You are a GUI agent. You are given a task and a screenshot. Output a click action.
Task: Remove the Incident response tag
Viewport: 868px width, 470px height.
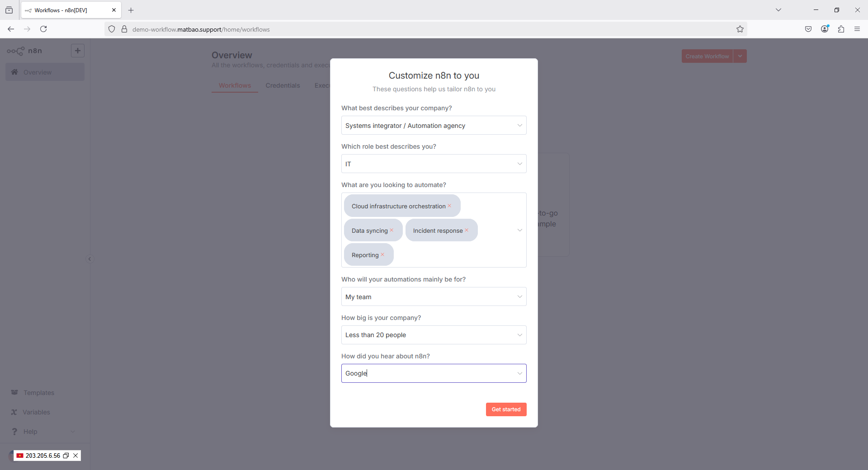pos(467,230)
